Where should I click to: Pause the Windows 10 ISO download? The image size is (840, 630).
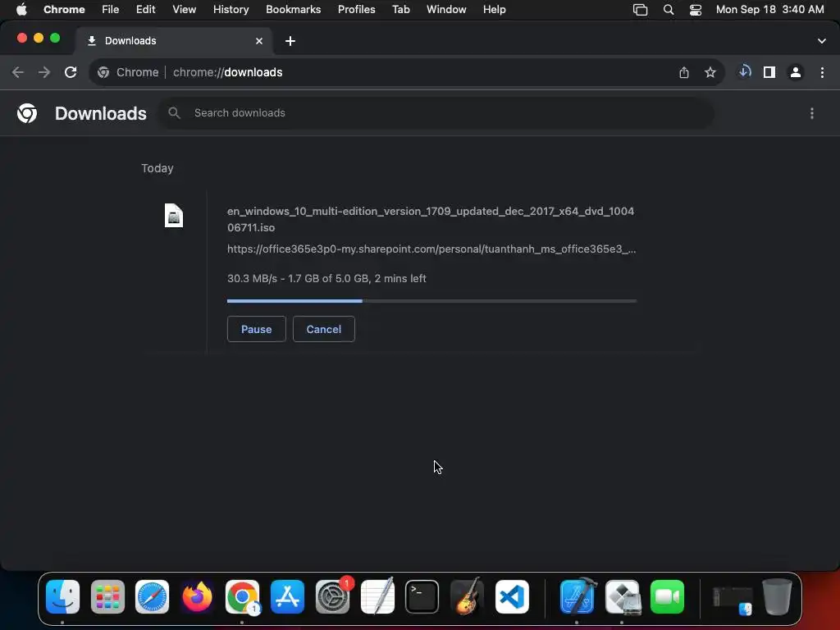pos(257,329)
